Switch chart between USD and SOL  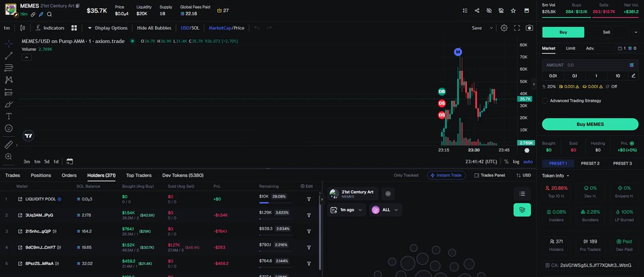pyautogui.click(x=191, y=28)
